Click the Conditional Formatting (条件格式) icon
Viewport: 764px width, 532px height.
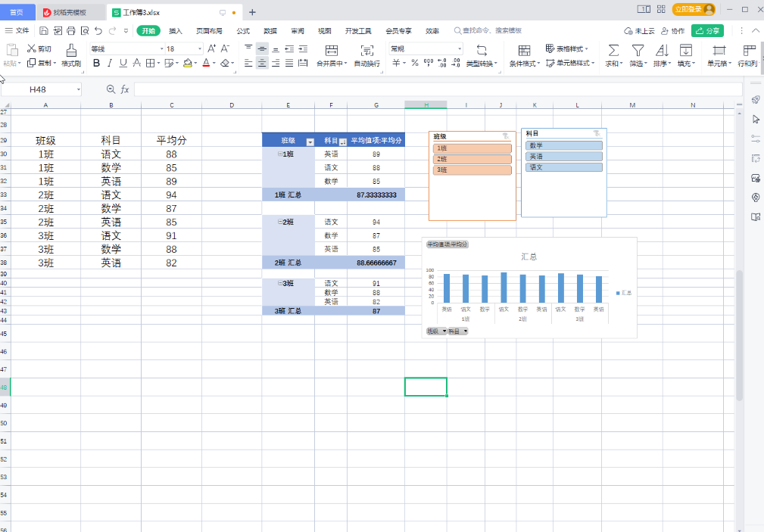(x=524, y=50)
